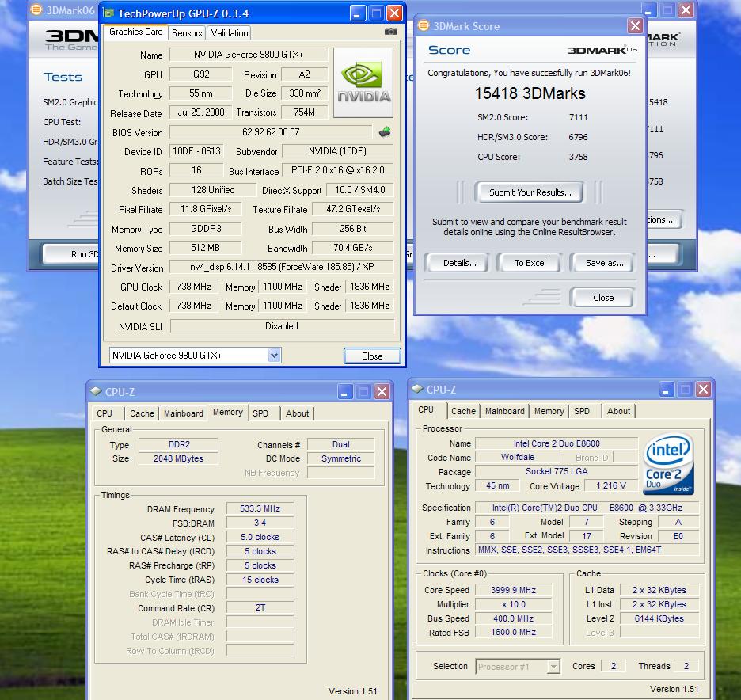Close the left CPU-Z Memory window
This screenshot has height=700, width=741.
pos(382,391)
